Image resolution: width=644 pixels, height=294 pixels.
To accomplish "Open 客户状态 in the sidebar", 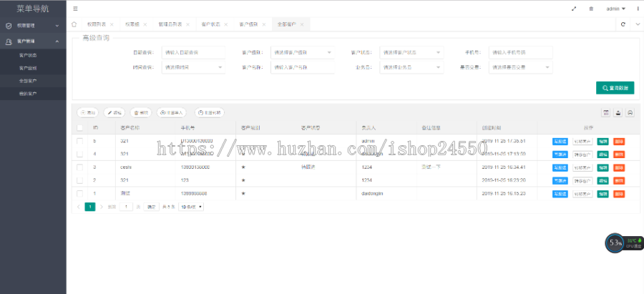I will point(28,55).
